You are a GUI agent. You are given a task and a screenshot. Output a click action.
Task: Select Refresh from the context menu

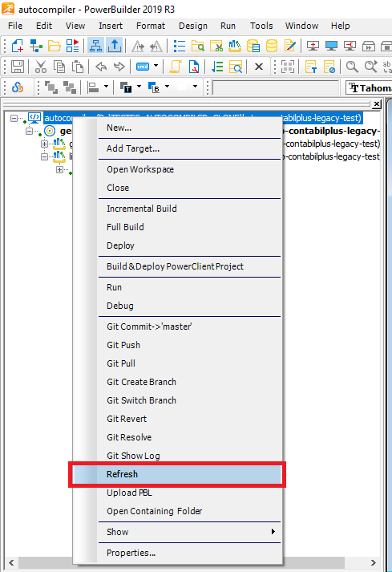click(x=177, y=474)
